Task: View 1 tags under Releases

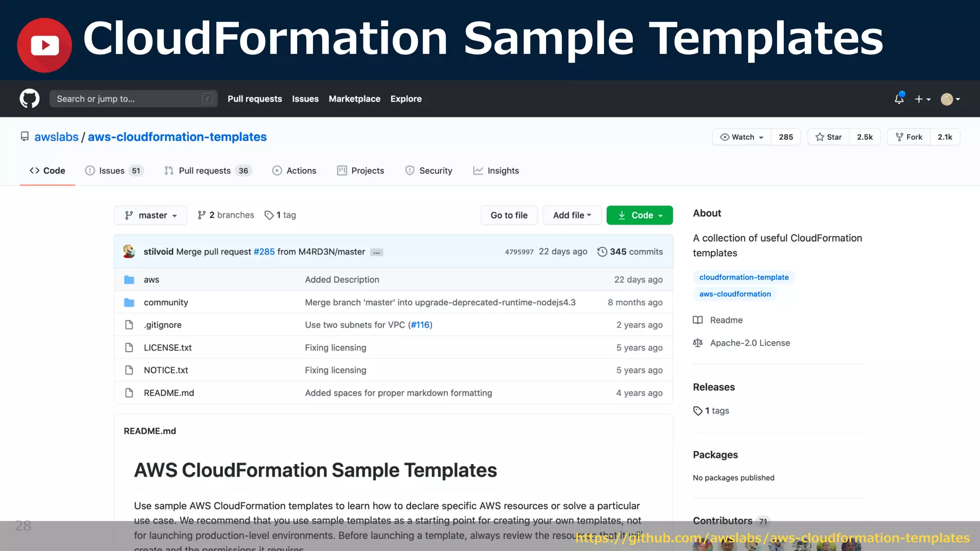Action: [x=711, y=411]
